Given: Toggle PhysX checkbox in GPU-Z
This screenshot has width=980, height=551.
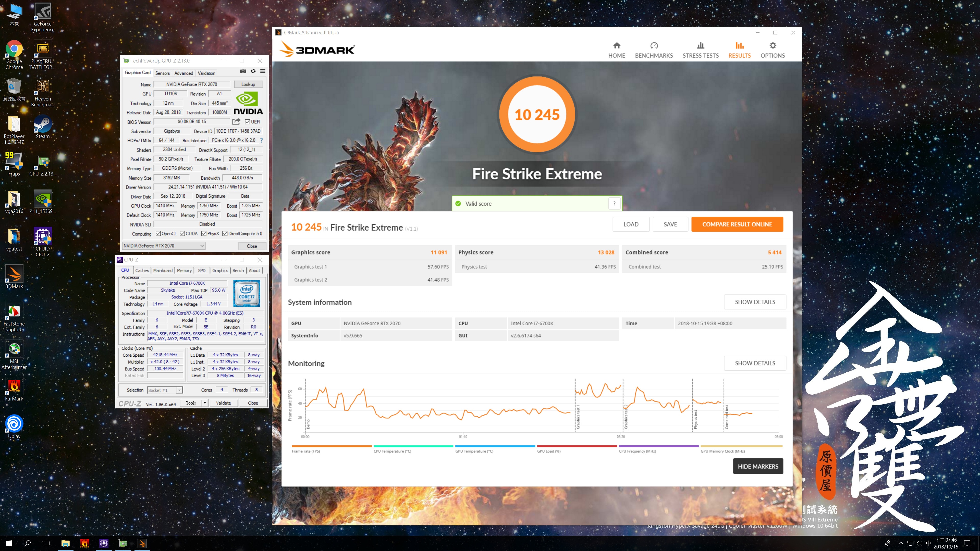Looking at the screenshot, I should click(x=204, y=233).
